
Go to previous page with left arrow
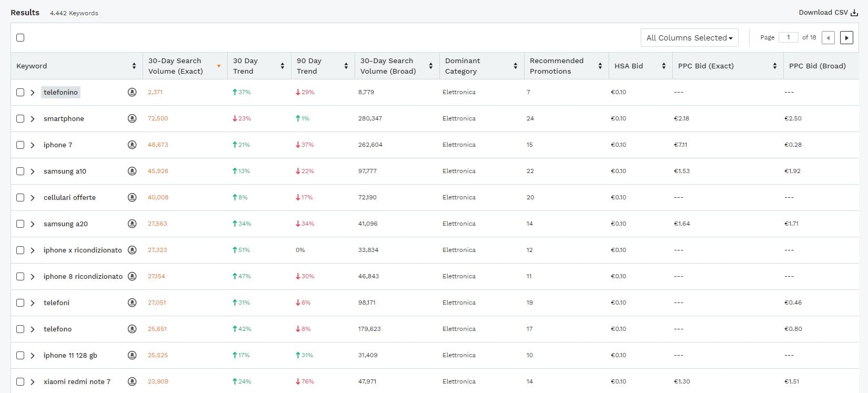pos(828,38)
